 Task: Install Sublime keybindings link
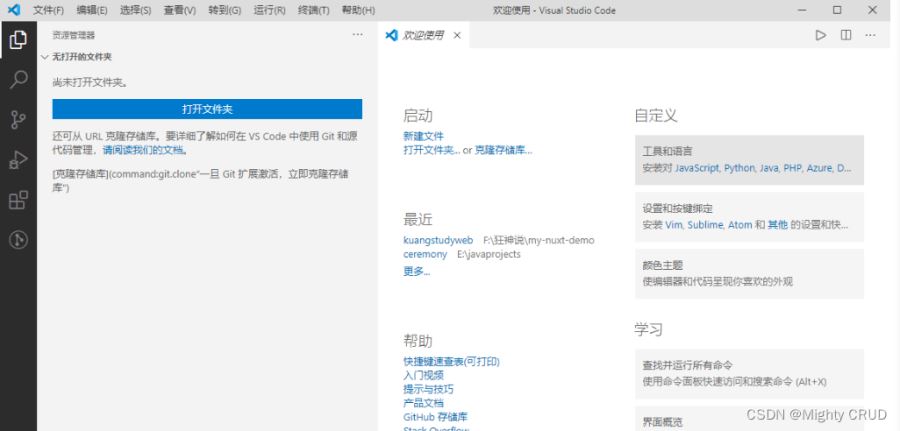click(x=705, y=225)
